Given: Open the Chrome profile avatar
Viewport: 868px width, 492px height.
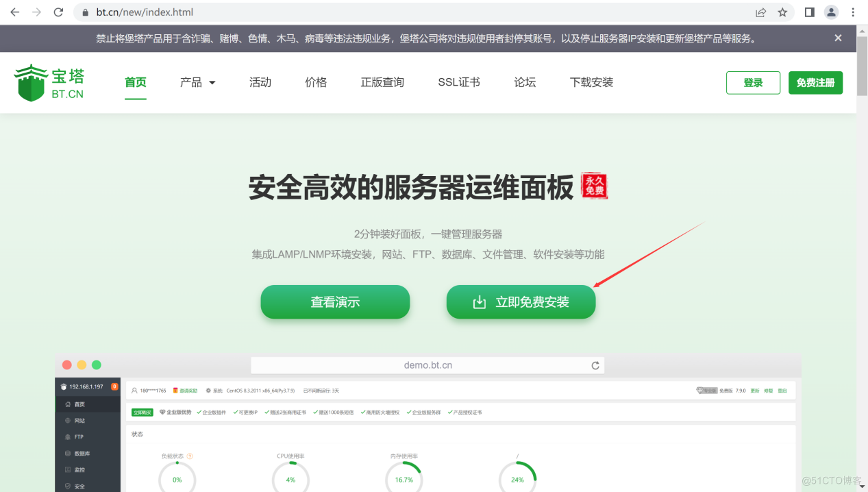Looking at the screenshot, I should (x=831, y=12).
